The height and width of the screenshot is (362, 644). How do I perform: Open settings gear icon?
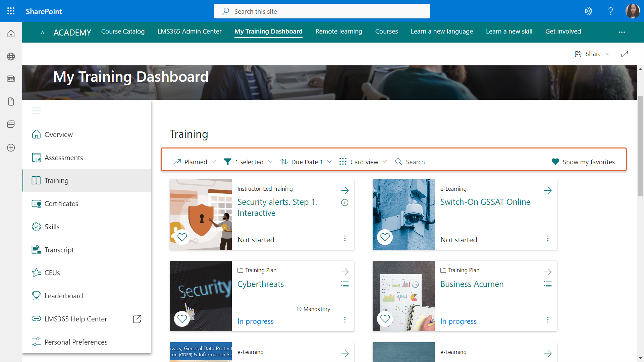click(x=589, y=11)
